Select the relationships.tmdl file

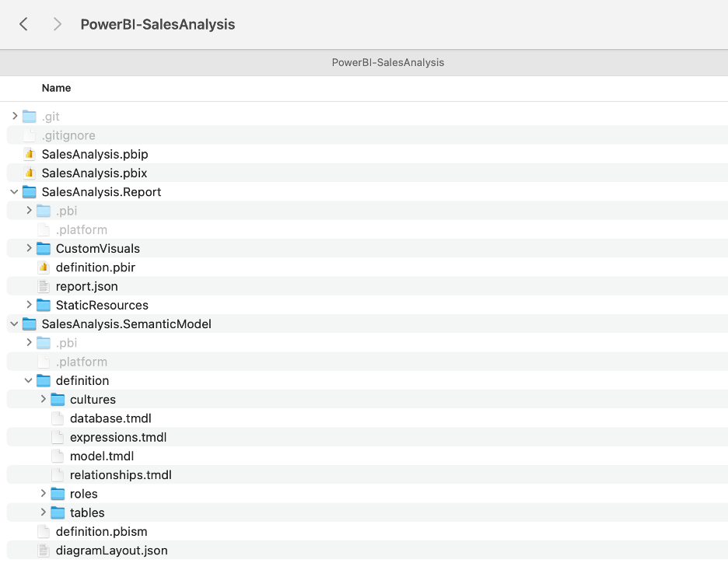pyautogui.click(x=121, y=475)
